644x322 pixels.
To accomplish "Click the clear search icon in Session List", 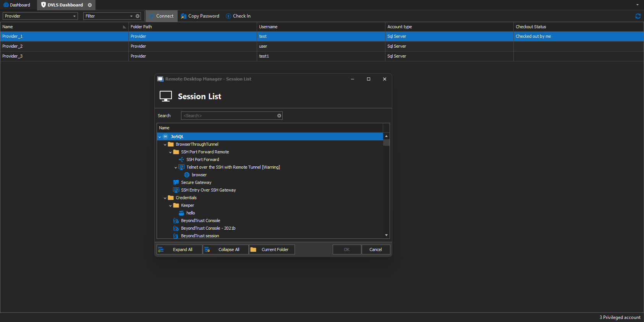I will pyautogui.click(x=279, y=116).
